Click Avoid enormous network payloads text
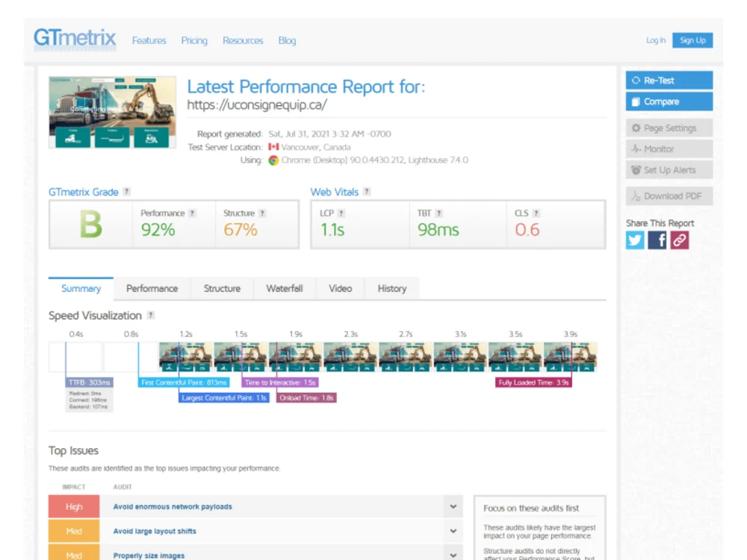The width and height of the screenshot is (747, 560). pyautogui.click(x=173, y=507)
